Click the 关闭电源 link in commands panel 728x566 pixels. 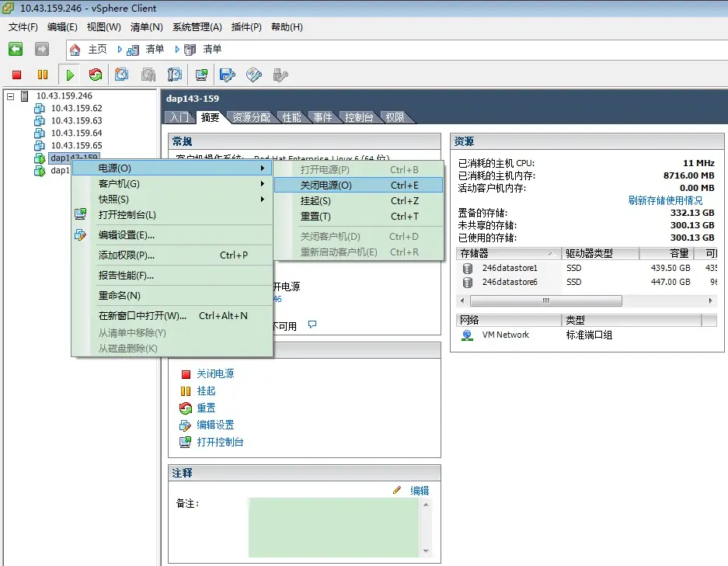(x=215, y=374)
